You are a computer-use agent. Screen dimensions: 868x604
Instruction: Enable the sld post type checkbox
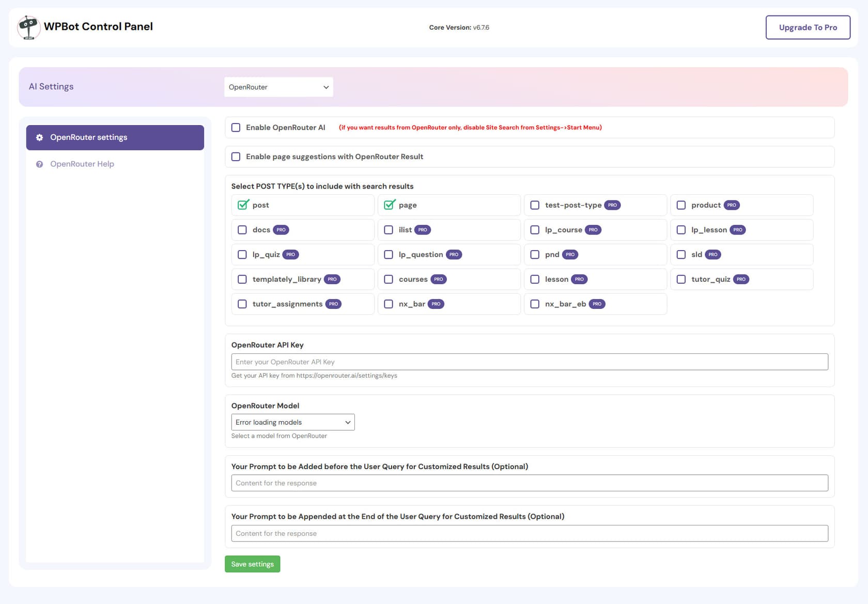click(x=681, y=255)
